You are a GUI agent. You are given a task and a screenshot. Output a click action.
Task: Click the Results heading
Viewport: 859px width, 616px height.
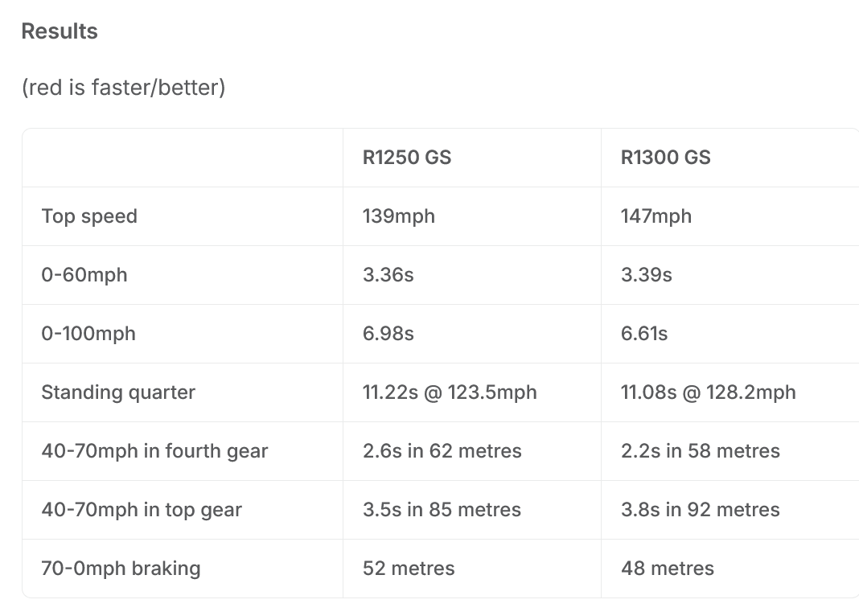(60, 31)
